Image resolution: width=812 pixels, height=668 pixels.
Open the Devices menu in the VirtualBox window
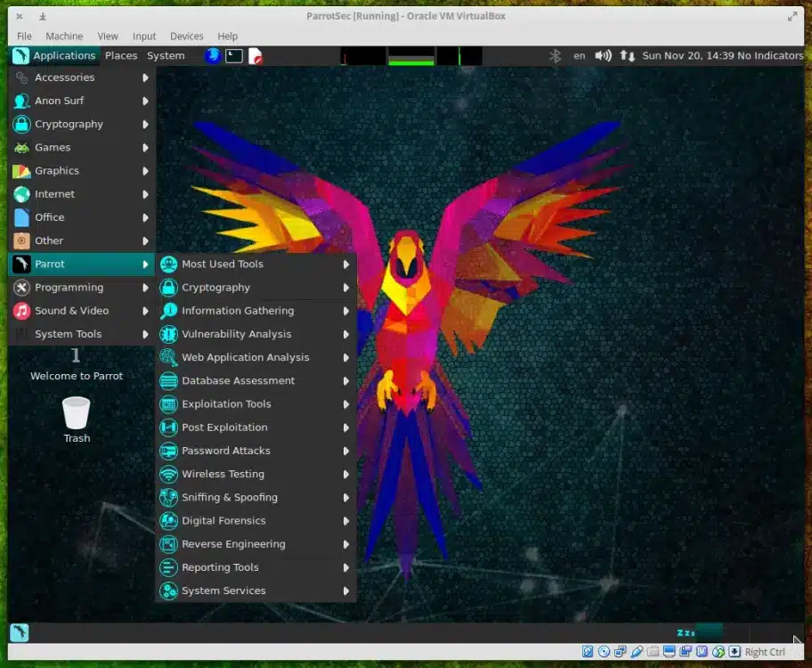[x=186, y=36]
